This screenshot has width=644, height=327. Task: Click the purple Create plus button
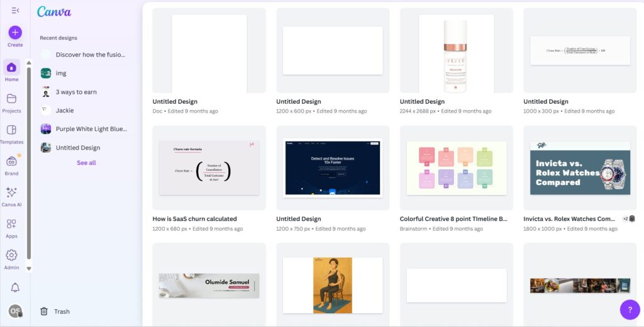15,33
